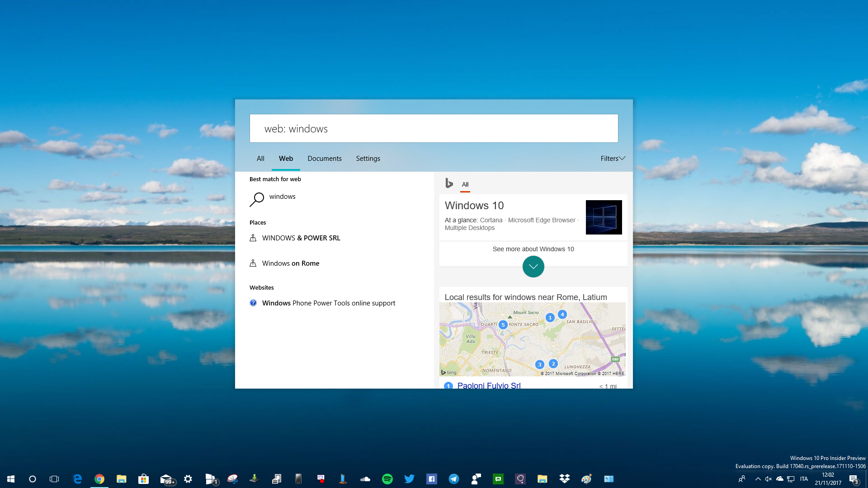Expand the Filters dropdown
Viewport: 868px width, 488px height.
click(x=613, y=159)
